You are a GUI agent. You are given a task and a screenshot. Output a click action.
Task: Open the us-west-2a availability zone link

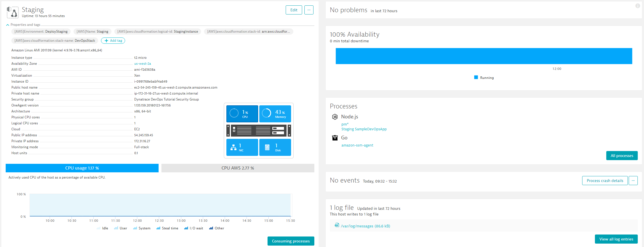(x=142, y=64)
